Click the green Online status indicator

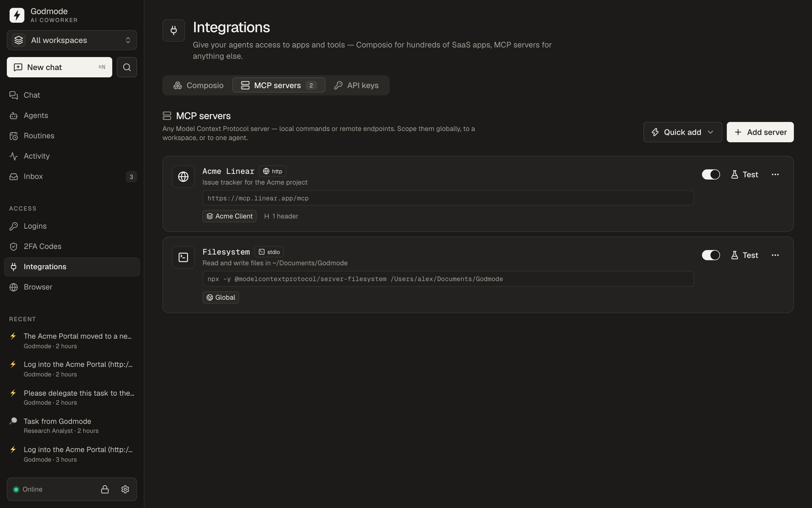[x=16, y=489]
